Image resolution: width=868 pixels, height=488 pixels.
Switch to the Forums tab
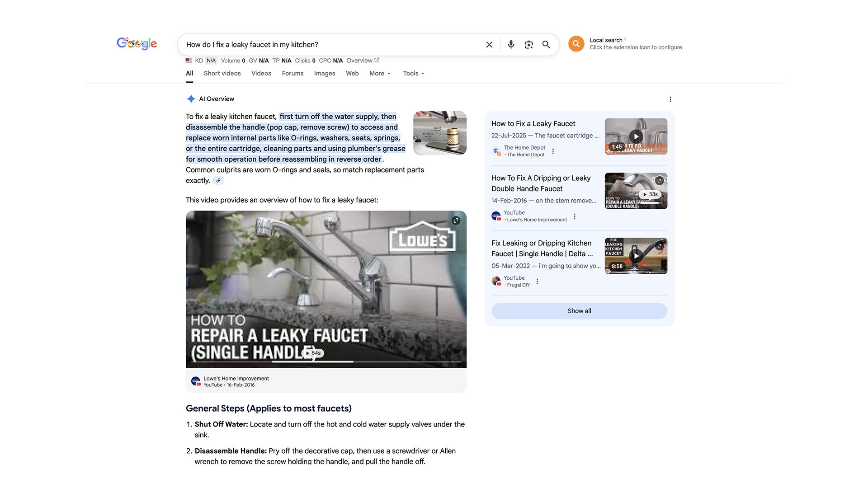point(292,73)
